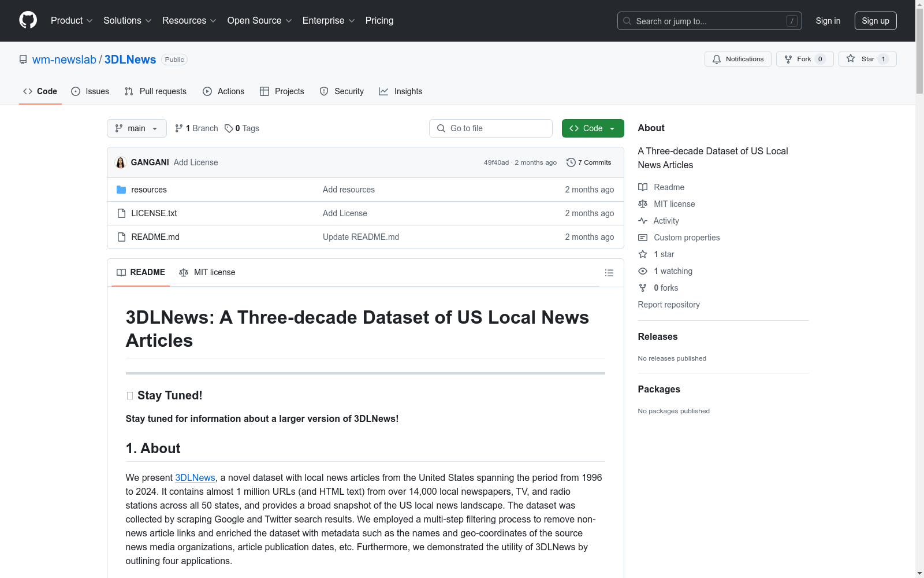Switch to the Actions tab
Image resolution: width=924 pixels, height=578 pixels.
[223, 91]
